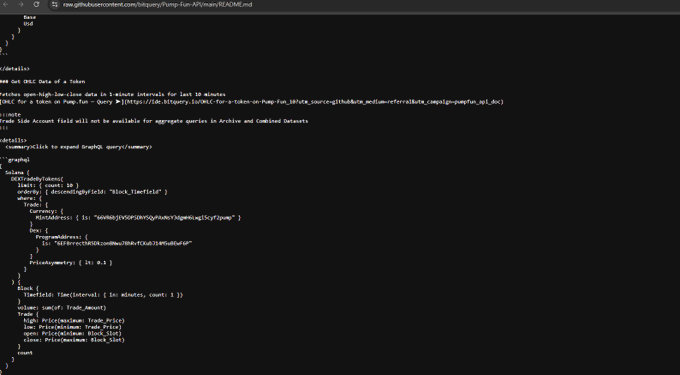Image resolution: width=680 pixels, height=375 pixels.
Task: Click the "Solana {" line
Action: [x=17, y=173]
